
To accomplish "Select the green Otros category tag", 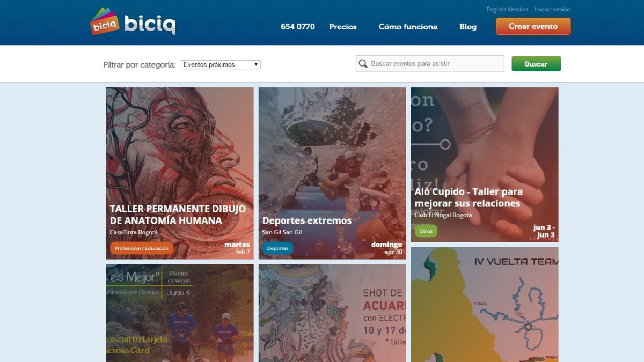I will (x=426, y=231).
